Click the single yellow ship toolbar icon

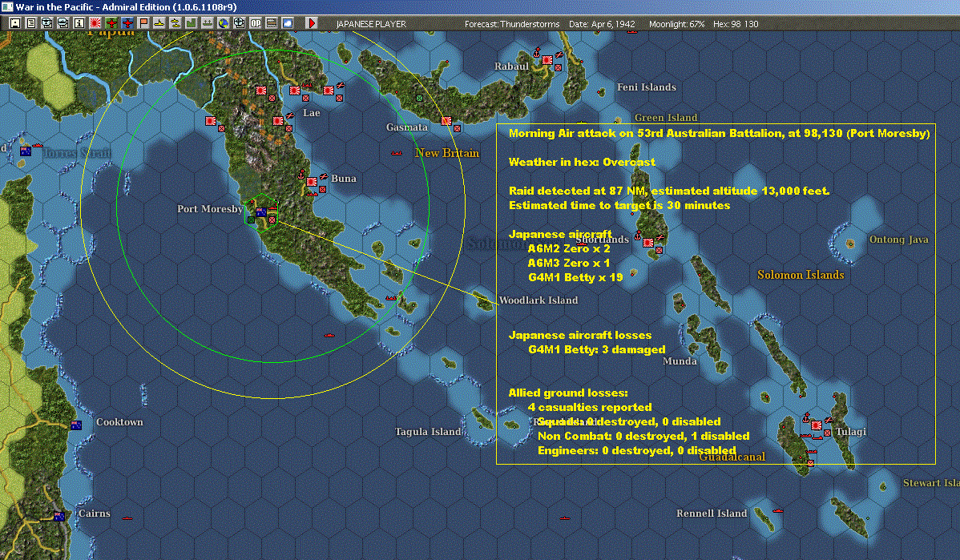coord(159,23)
